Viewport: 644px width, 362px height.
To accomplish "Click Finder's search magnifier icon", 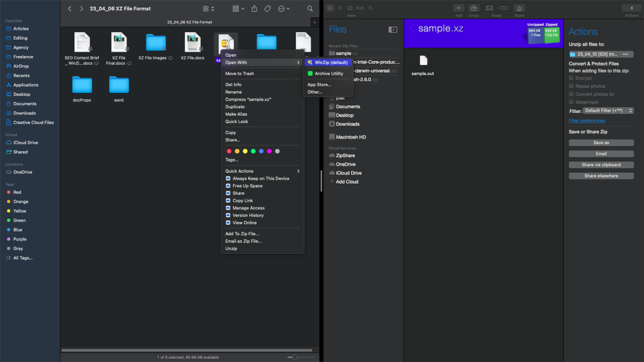I will pos(310,9).
